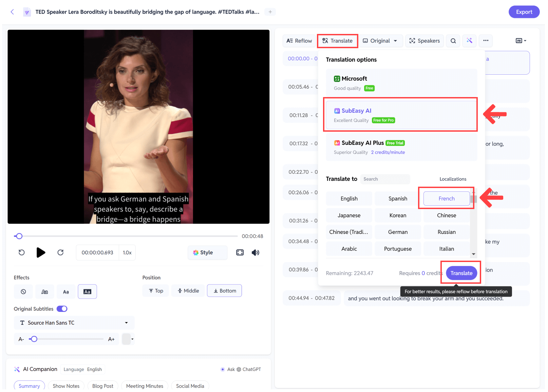Viewport: 548px width, 392px height.
Task: Select the Top position option
Action: (156, 291)
